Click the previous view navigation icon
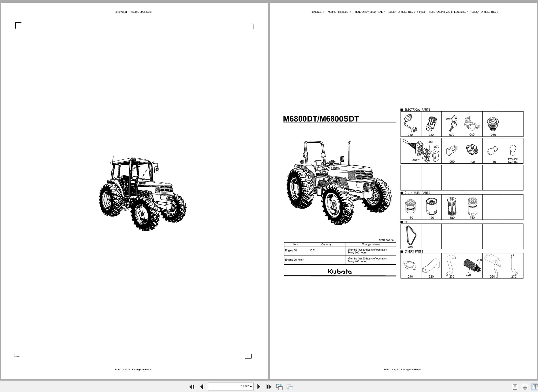This screenshot has height=392, width=538. (x=279, y=387)
